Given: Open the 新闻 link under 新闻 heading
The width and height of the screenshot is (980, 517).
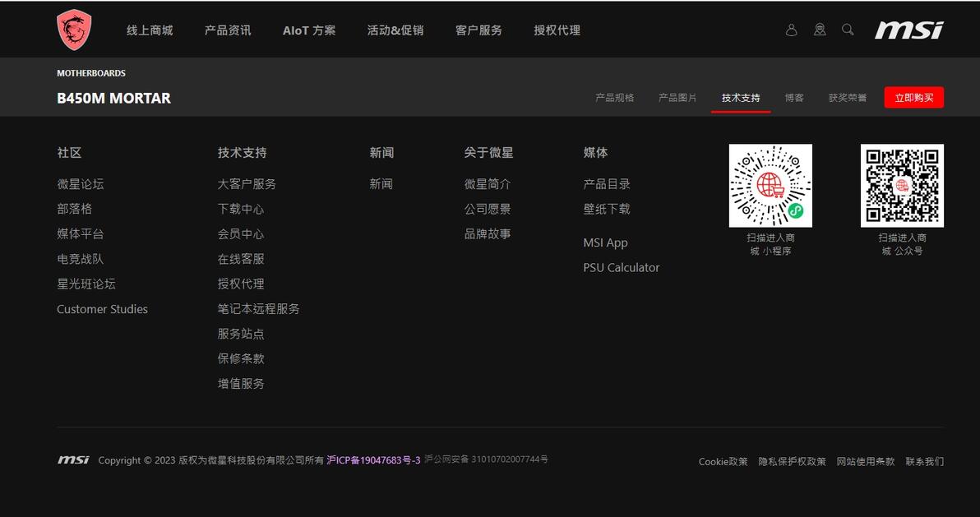Looking at the screenshot, I should click(381, 184).
